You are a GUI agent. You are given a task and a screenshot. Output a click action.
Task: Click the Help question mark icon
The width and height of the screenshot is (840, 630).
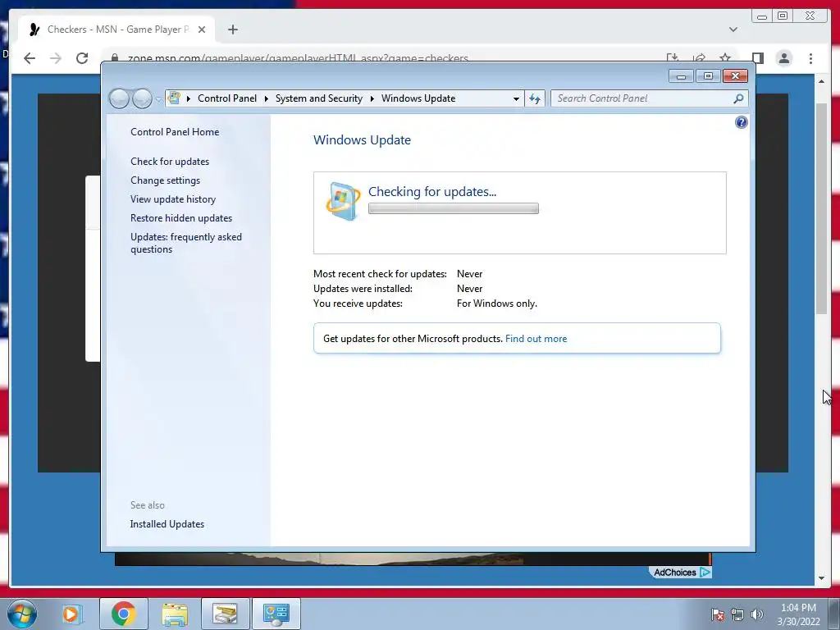pos(741,123)
